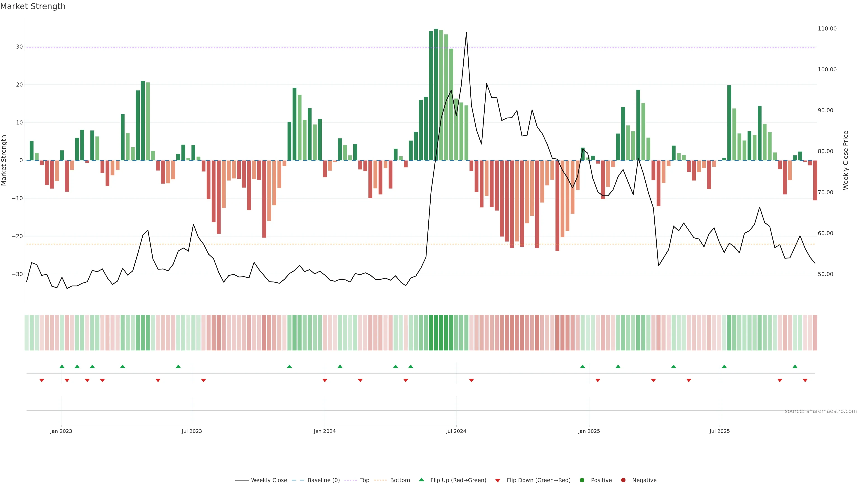Select the Jul 2025 x-axis label
Image resolution: width=868 pixels, height=488 pixels.
coord(719,431)
